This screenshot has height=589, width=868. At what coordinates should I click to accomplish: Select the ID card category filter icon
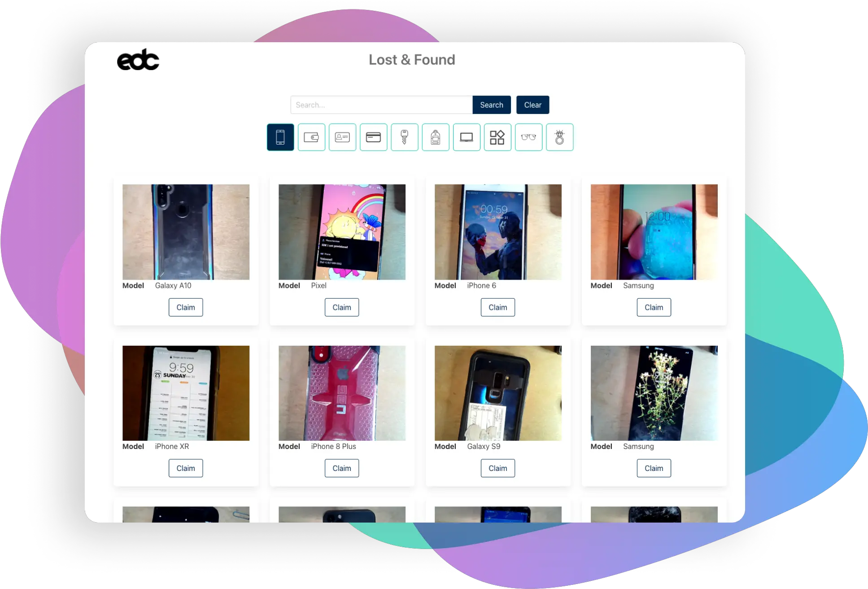(342, 137)
